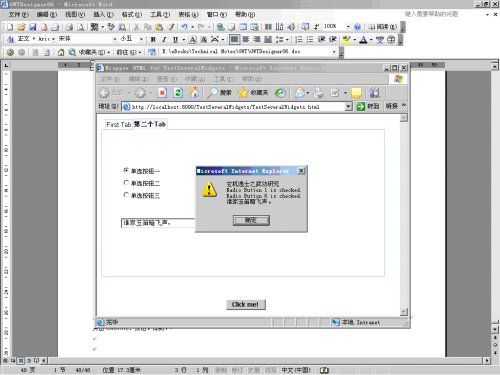Click the IE Refresh icon
This screenshot has height=375, width=500.
click(178, 93)
